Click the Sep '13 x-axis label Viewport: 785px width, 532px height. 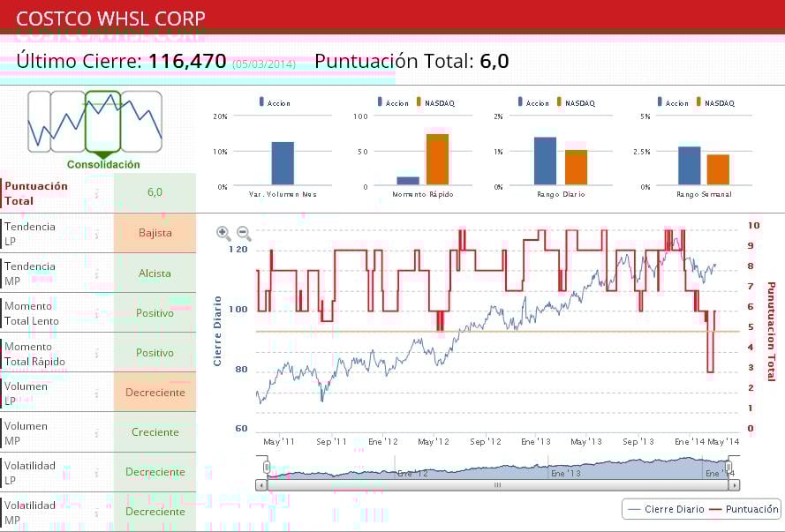point(638,442)
